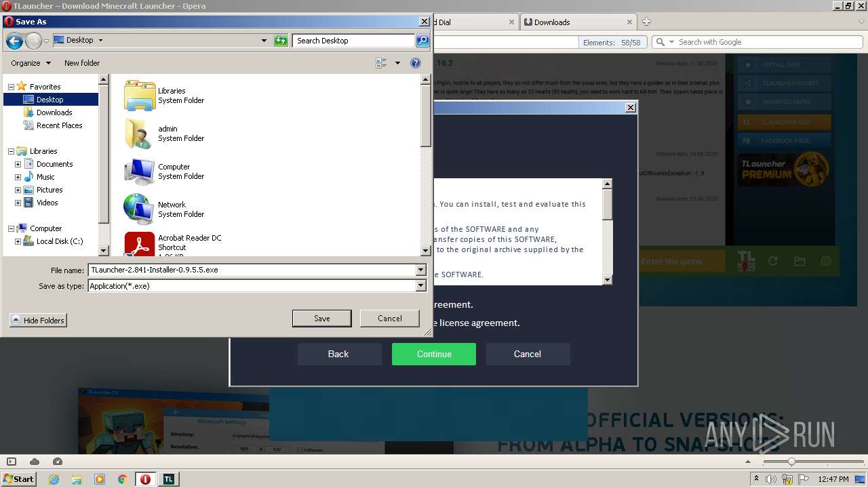868x488 pixels.
Task: Open the File name dropdown arrow
Action: pos(420,270)
